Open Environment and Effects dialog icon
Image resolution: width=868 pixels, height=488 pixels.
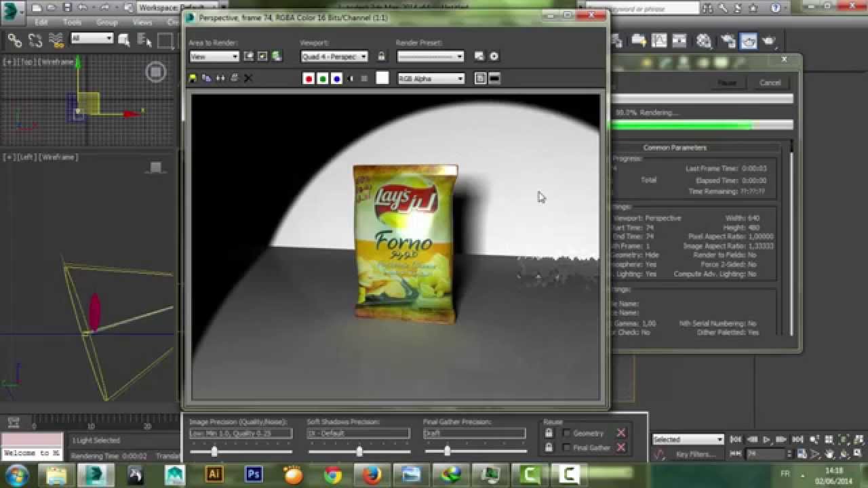click(x=479, y=57)
